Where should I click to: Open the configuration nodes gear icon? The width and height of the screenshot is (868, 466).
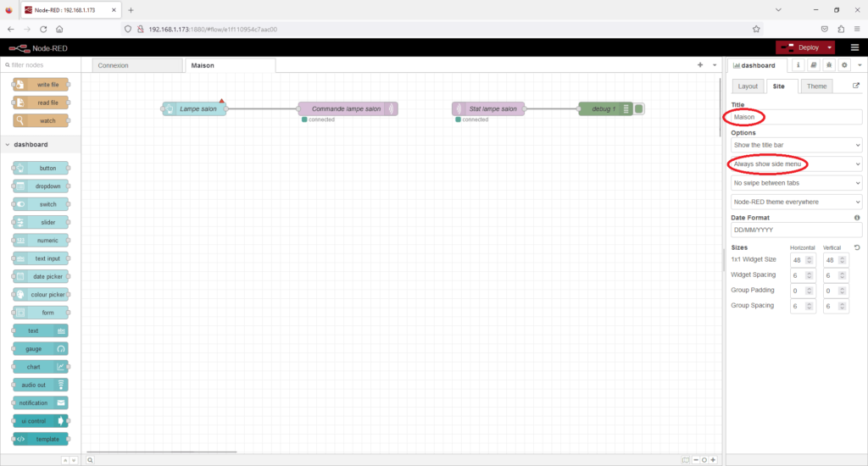pos(843,65)
